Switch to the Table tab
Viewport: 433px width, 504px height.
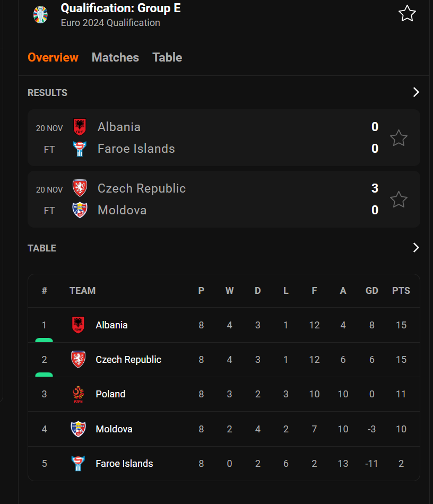(x=167, y=57)
